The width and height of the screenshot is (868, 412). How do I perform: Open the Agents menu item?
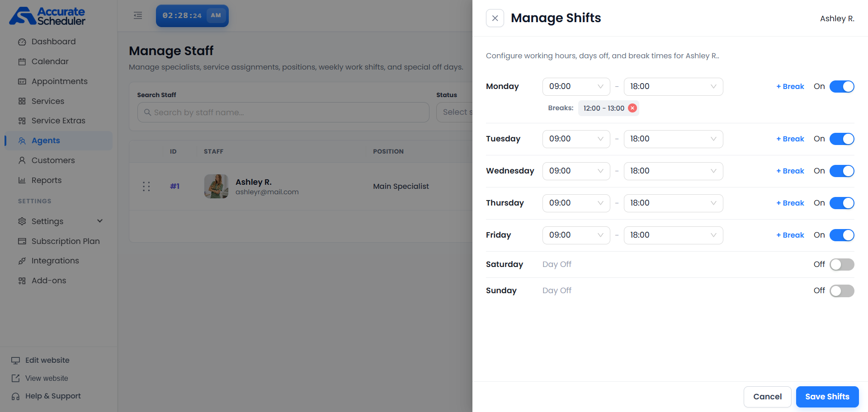tap(58, 140)
